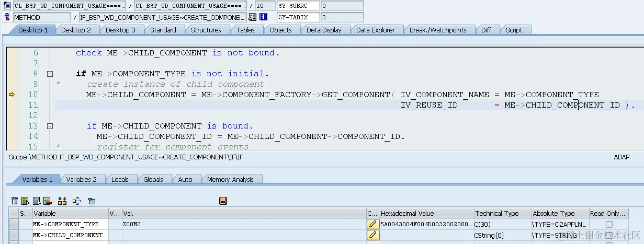Switch to the Desktop 3 tab

(x=120, y=30)
